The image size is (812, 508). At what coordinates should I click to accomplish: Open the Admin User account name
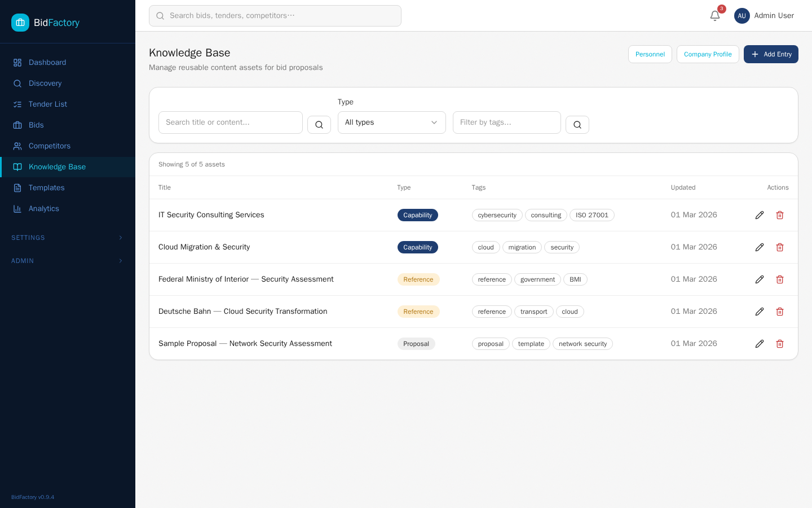click(774, 16)
